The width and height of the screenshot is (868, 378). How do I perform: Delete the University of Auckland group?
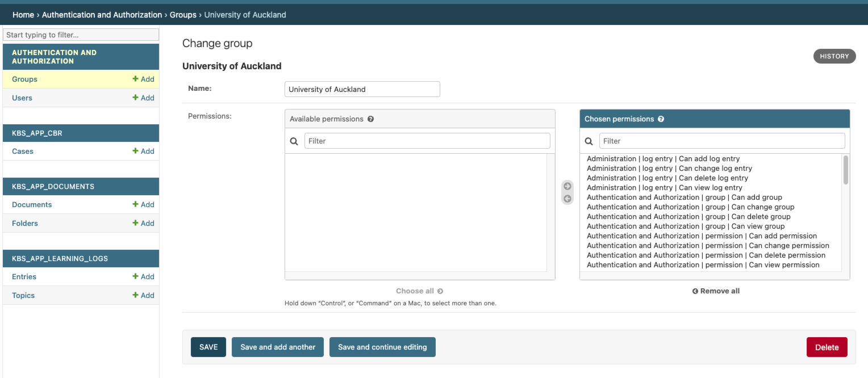pyautogui.click(x=827, y=347)
